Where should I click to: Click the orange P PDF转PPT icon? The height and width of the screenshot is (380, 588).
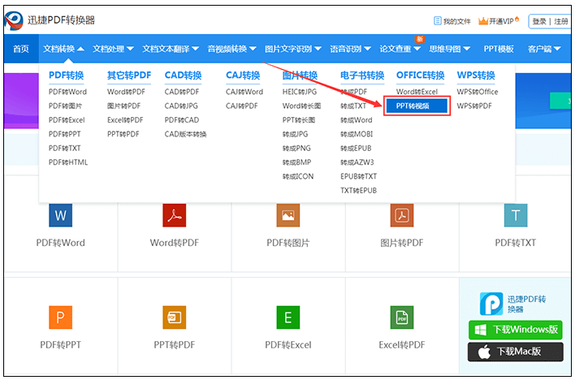60,317
